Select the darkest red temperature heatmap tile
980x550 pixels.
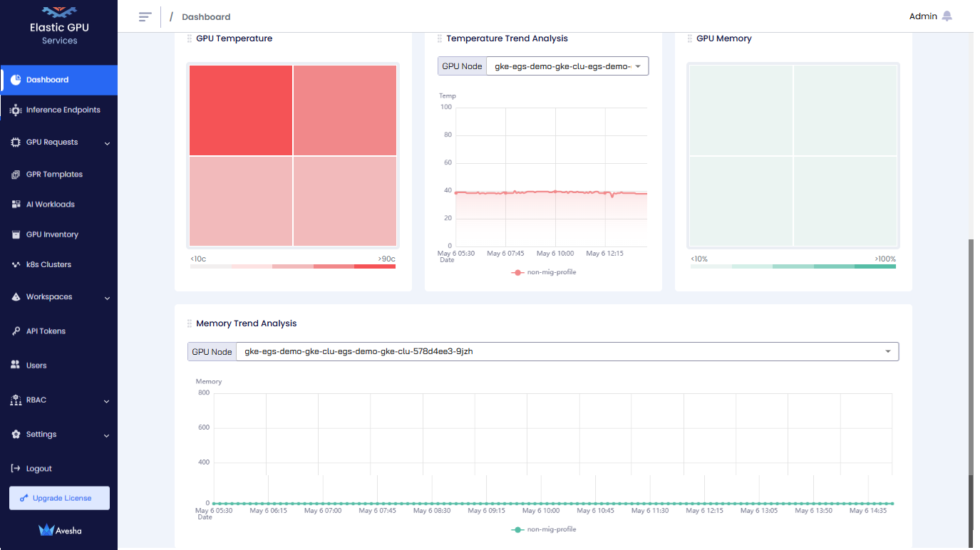tap(241, 110)
